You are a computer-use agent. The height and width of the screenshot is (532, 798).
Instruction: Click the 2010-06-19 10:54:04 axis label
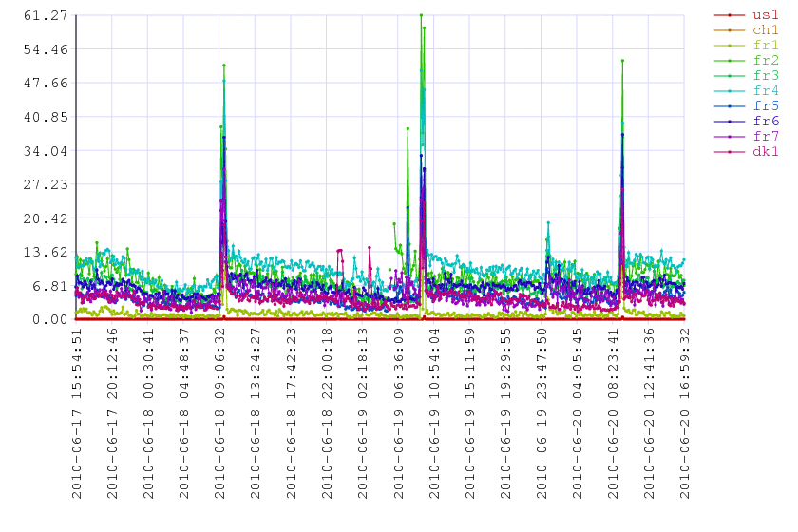[434, 413]
